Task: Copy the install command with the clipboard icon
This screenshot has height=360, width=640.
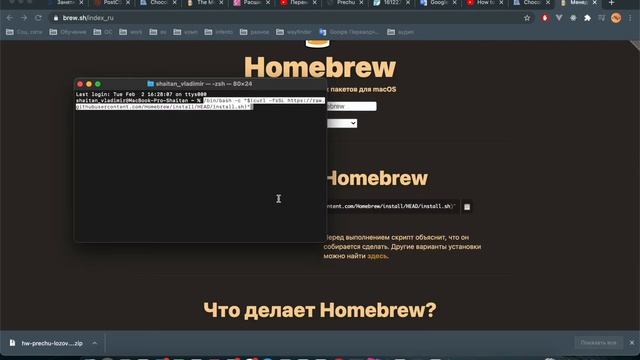Action: (467, 207)
